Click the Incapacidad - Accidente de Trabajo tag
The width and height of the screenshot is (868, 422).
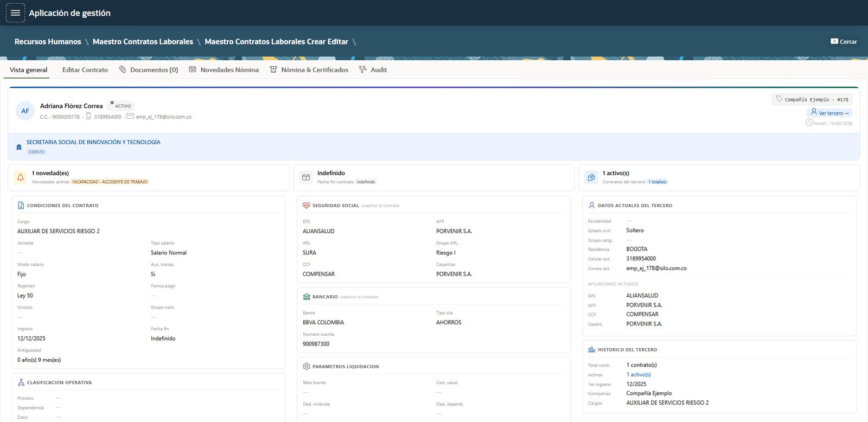click(x=110, y=182)
